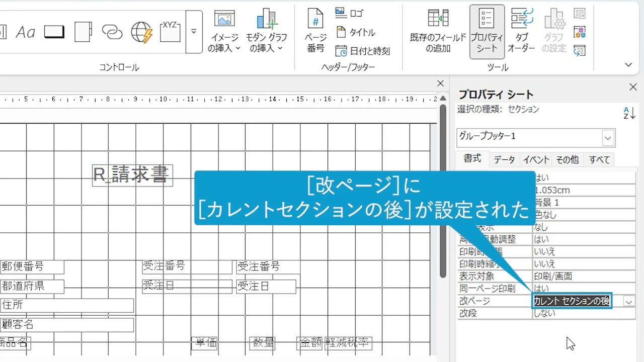This screenshot has width=644, height=362.
Task: Click the 同一ページ印刷 value はい
Action: click(584, 289)
